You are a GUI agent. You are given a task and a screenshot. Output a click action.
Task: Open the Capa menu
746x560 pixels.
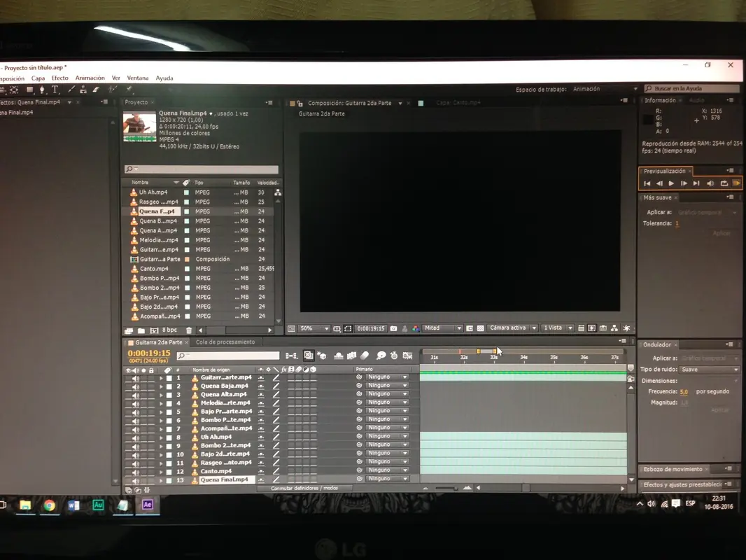click(38, 78)
